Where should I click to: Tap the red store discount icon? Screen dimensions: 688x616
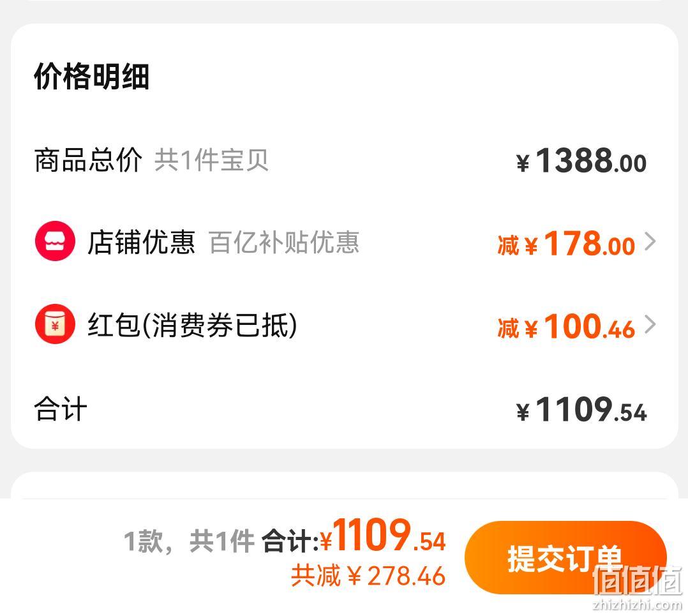55,241
